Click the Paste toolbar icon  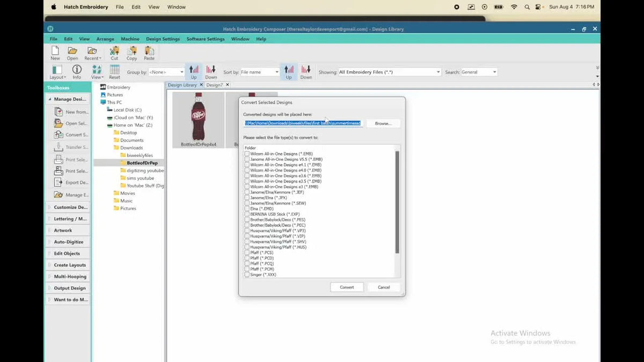(x=149, y=53)
